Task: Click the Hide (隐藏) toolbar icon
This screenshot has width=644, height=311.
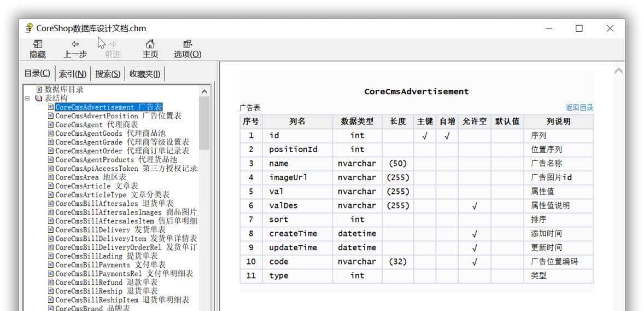Action: click(x=38, y=44)
